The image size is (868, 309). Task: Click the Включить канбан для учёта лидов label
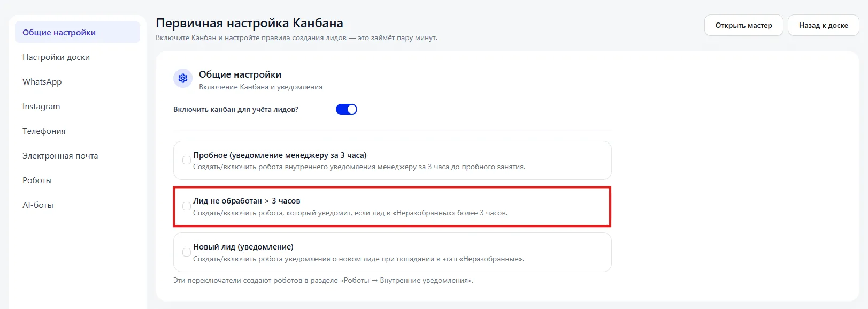coord(236,109)
